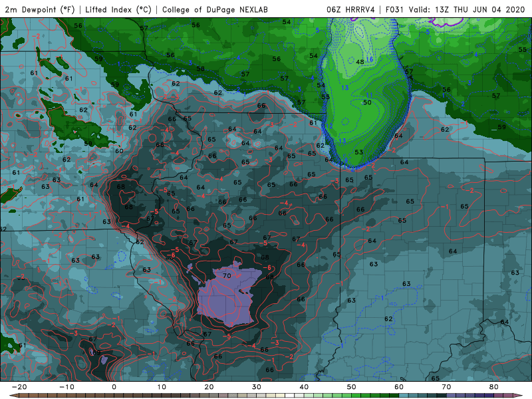Click the blue 11 lifted index contour label
The image size is (532, 399).
pos(370,95)
